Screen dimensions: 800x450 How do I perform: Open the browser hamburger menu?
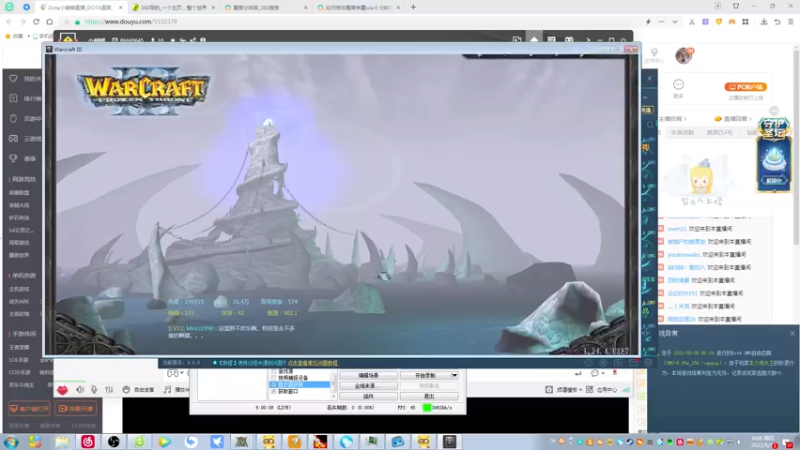coord(790,22)
